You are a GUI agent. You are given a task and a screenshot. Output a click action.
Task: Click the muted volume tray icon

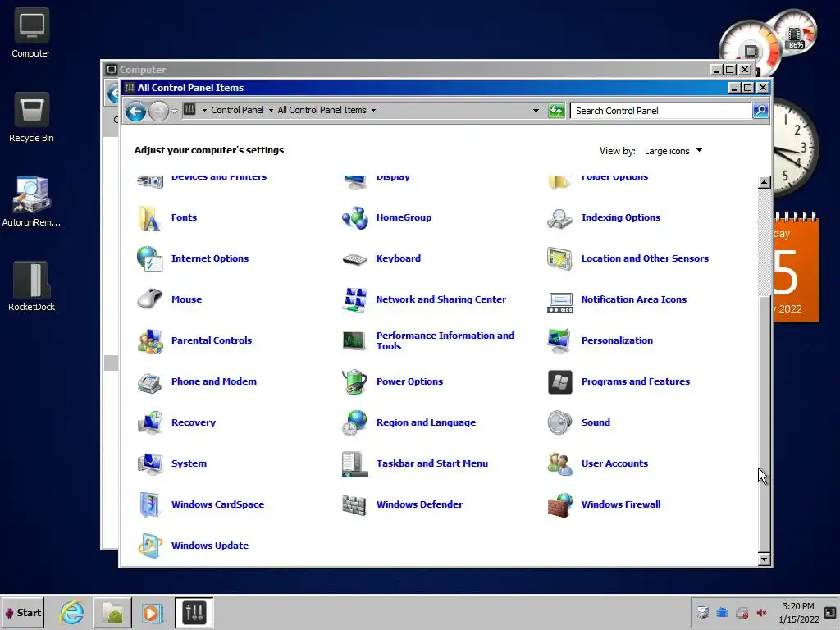click(761, 613)
